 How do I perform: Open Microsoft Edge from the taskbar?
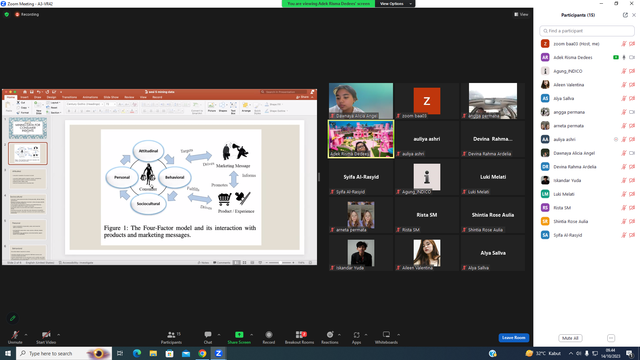pyautogui.click(x=137, y=353)
